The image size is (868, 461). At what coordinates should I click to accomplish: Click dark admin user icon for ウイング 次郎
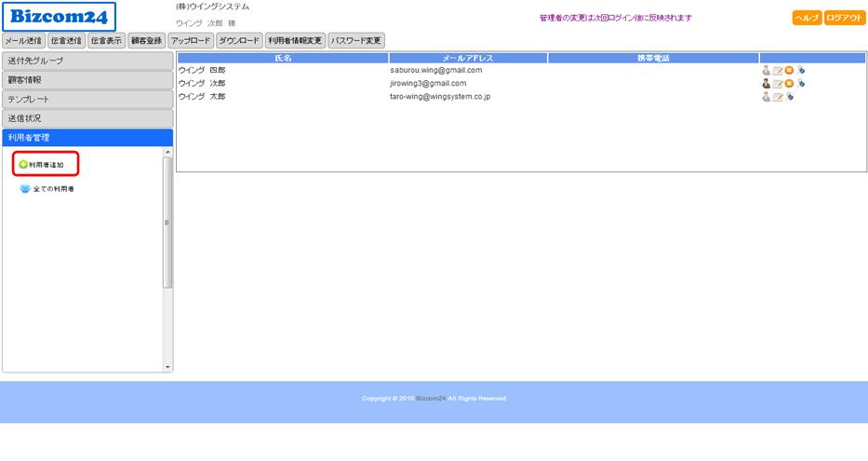(766, 83)
